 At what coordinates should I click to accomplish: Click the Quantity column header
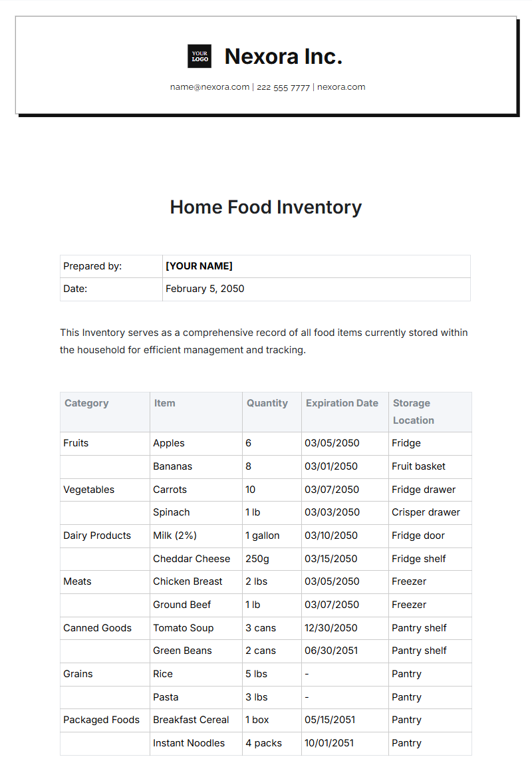coord(267,403)
